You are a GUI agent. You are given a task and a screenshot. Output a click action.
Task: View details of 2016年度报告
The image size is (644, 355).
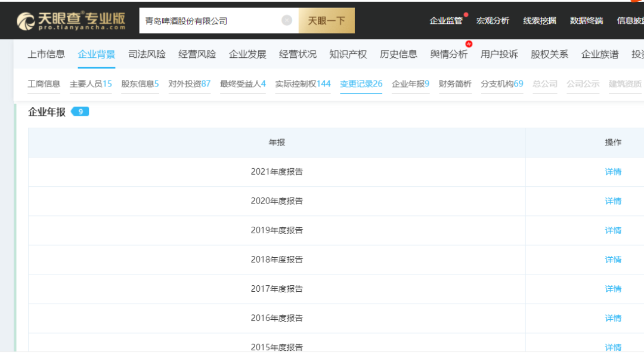(x=613, y=318)
